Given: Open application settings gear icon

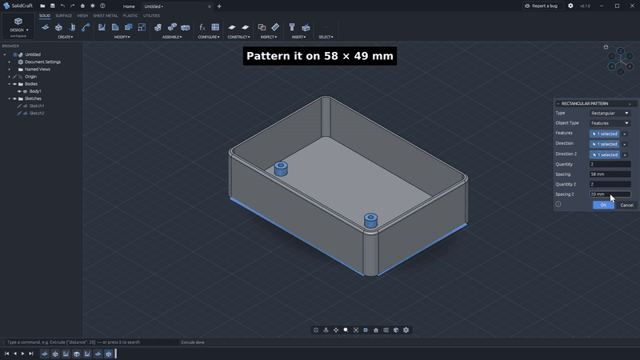Looking at the screenshot, I should point(571,6).
